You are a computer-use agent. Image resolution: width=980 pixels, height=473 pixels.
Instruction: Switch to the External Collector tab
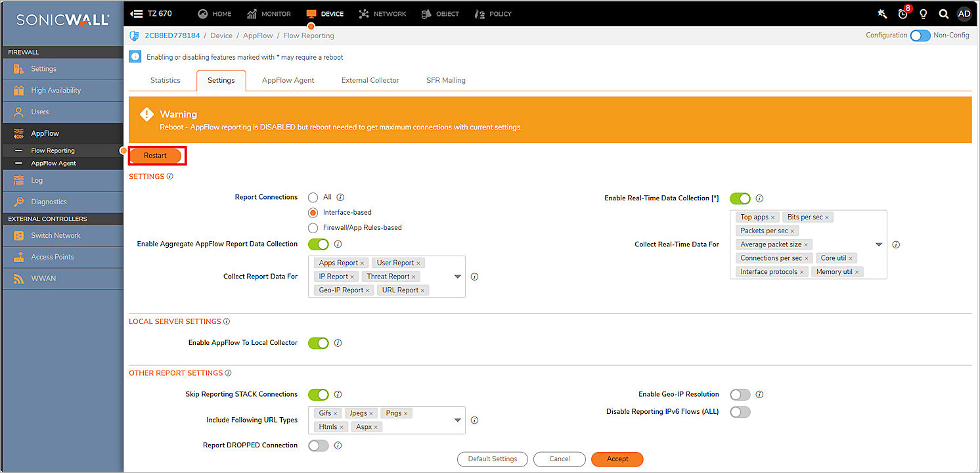click(370, 80)
